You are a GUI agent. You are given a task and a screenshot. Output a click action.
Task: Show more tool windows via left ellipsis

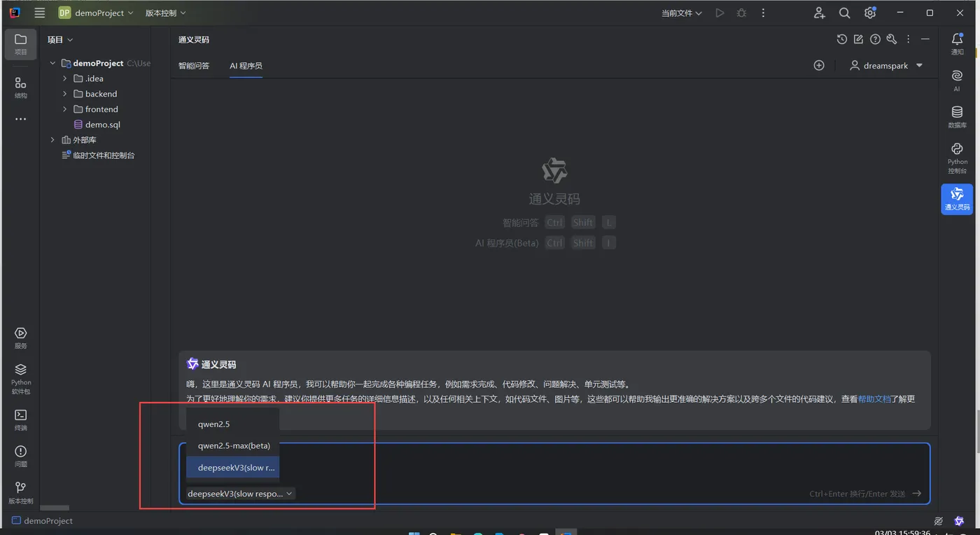coord(21,119)
